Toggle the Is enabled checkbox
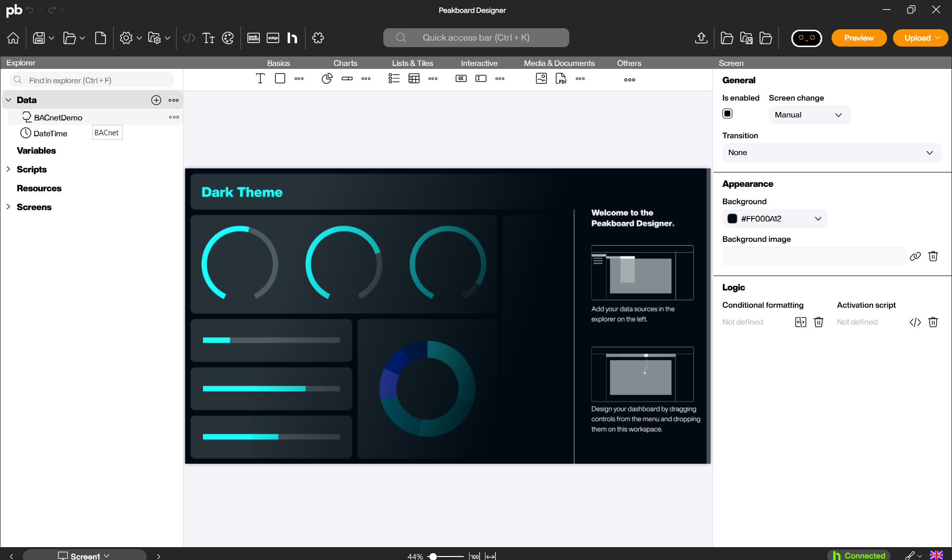This screenshot has width=952, height=560. click(727, 113)
